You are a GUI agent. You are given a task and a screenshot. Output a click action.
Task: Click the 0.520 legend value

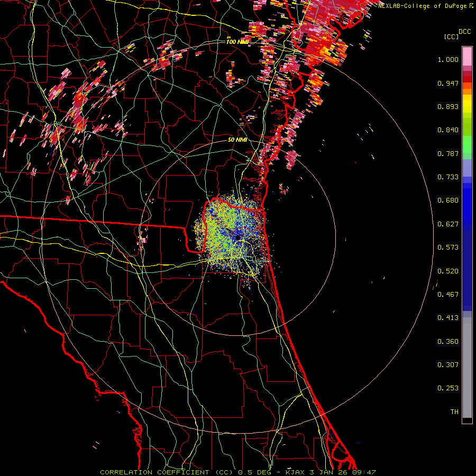[448, 271]
